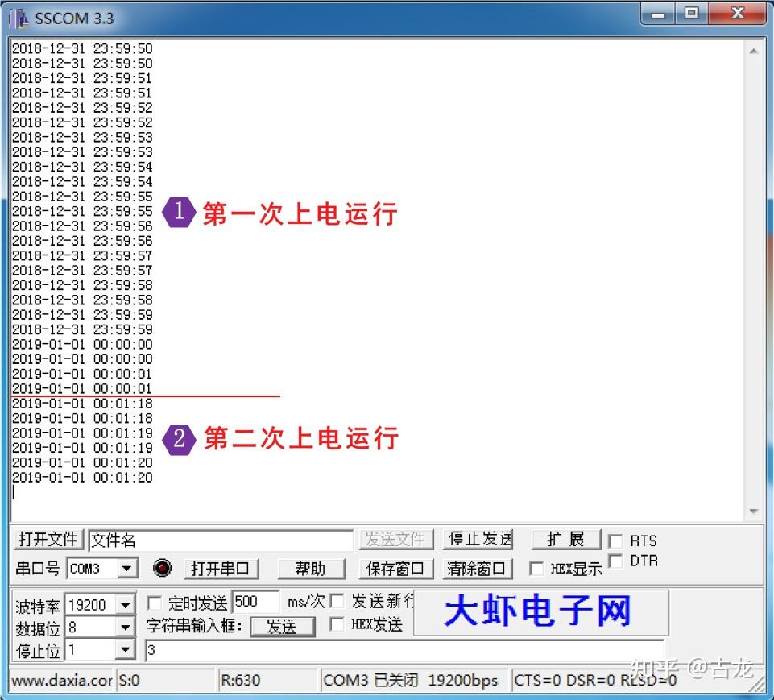The width and height of the screenshot is (774, 700).
Task: Click 保存窗口 to save window contents
Action: tap(395, 568)
